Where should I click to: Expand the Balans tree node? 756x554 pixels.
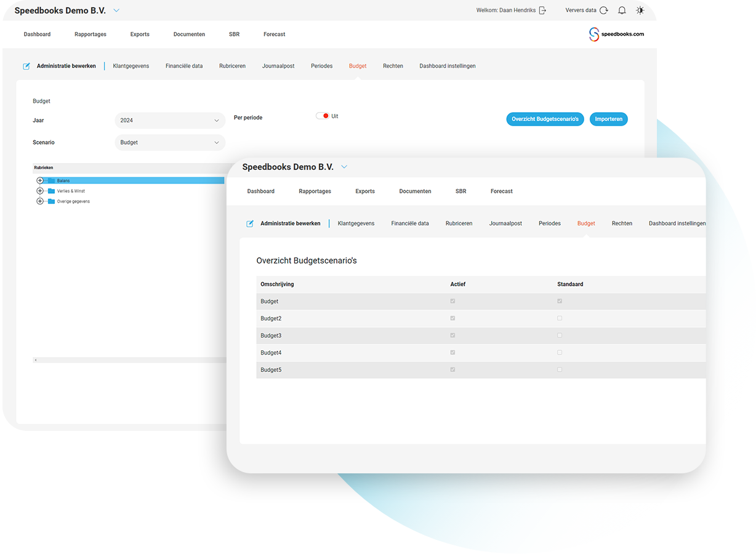(x=40, y=180)
